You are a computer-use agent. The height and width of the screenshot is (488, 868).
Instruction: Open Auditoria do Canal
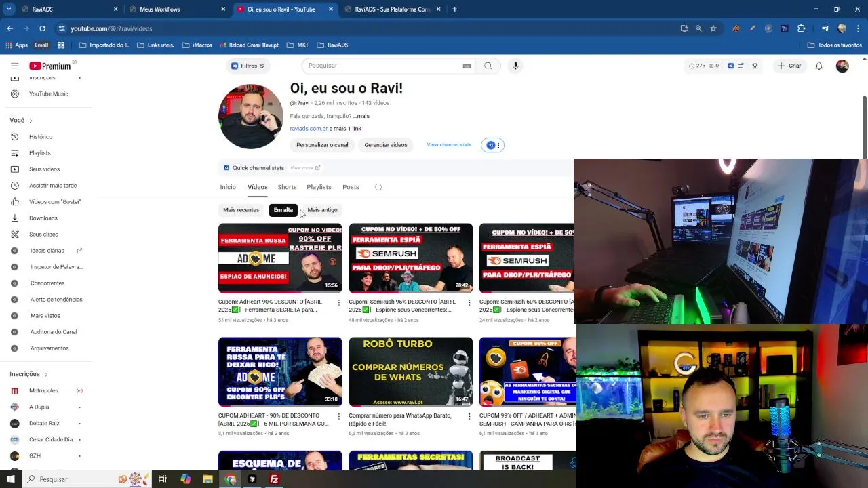(53, 332)
